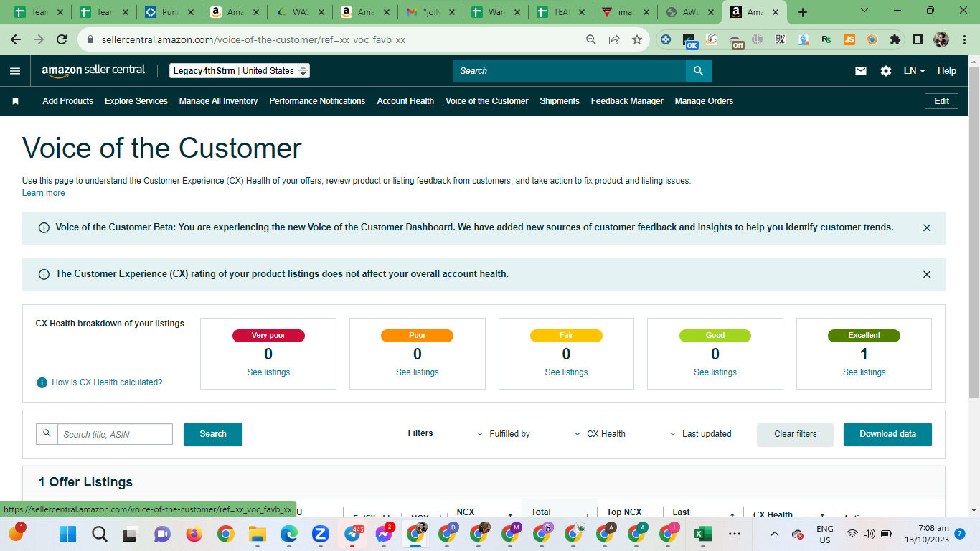
Task: Click the Learn more link
Action: pyautogui.click(x=44, y=193)
